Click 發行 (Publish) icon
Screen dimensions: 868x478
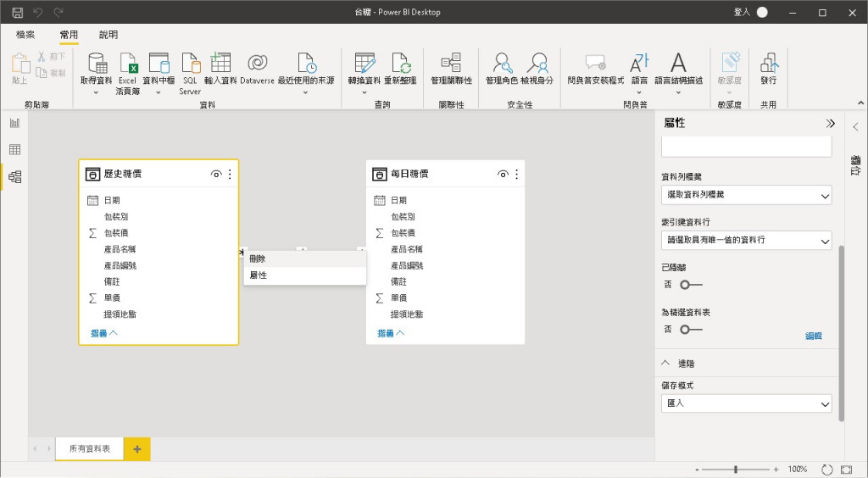(x=768, y=69)
